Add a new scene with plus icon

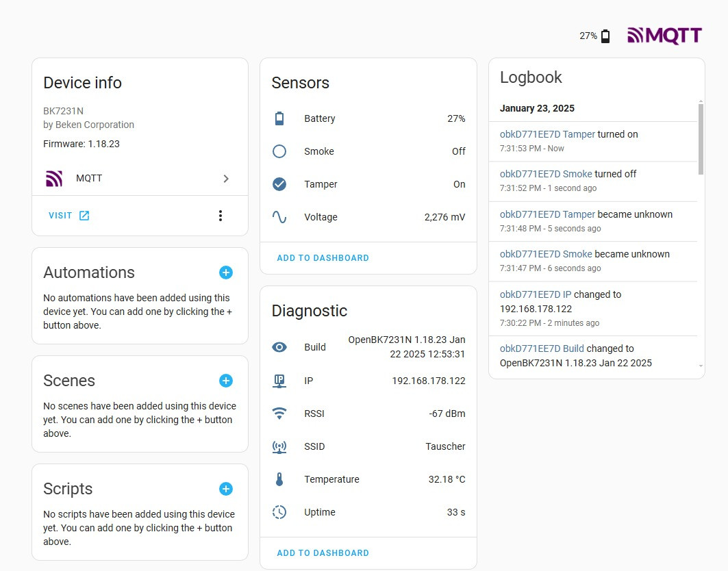pos(226,381)
